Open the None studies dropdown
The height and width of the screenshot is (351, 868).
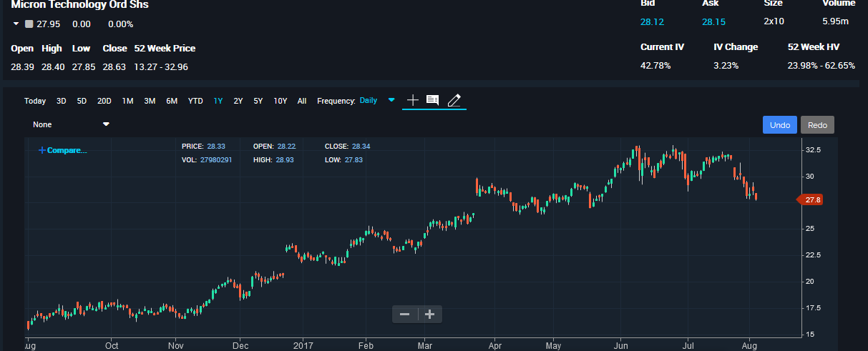[71, 124]
